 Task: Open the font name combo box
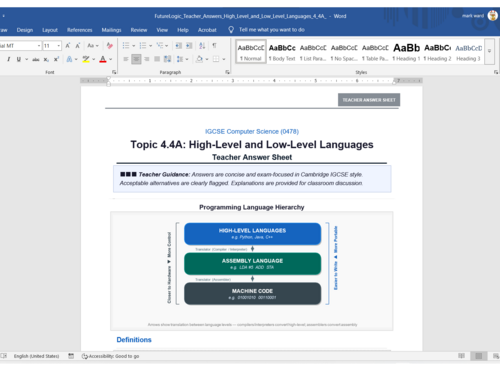[20, 46]
